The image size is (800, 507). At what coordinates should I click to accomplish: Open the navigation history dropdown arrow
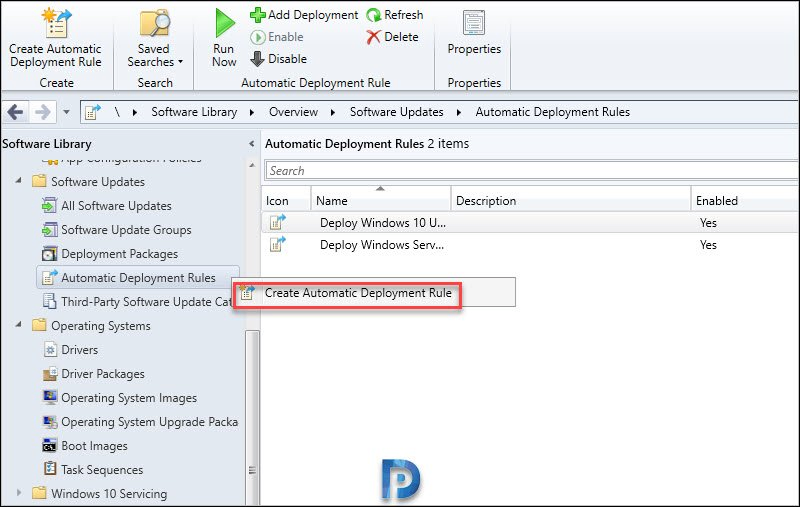point(66,112)
